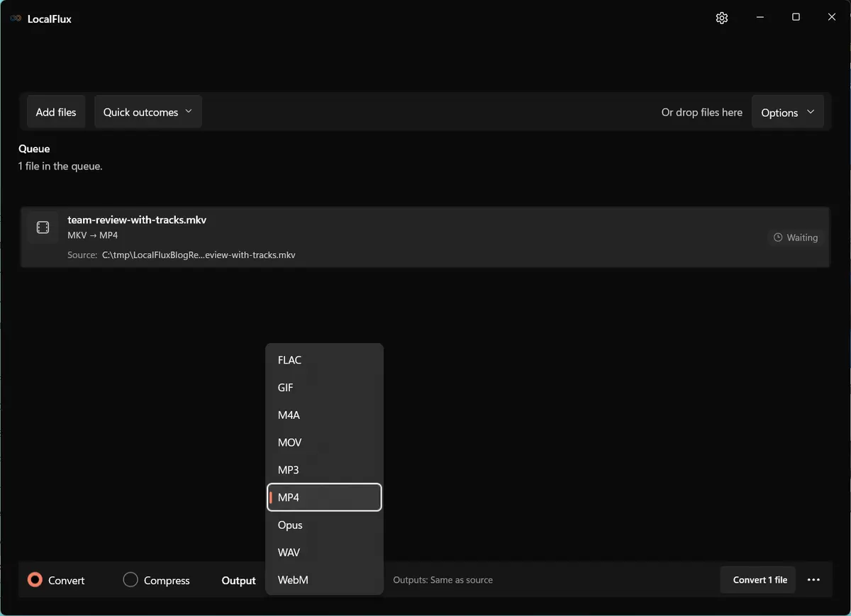
Task: Click the source path C:\tmp\LocalFluxBlogRe... text
Action: (x=199, y=254)
